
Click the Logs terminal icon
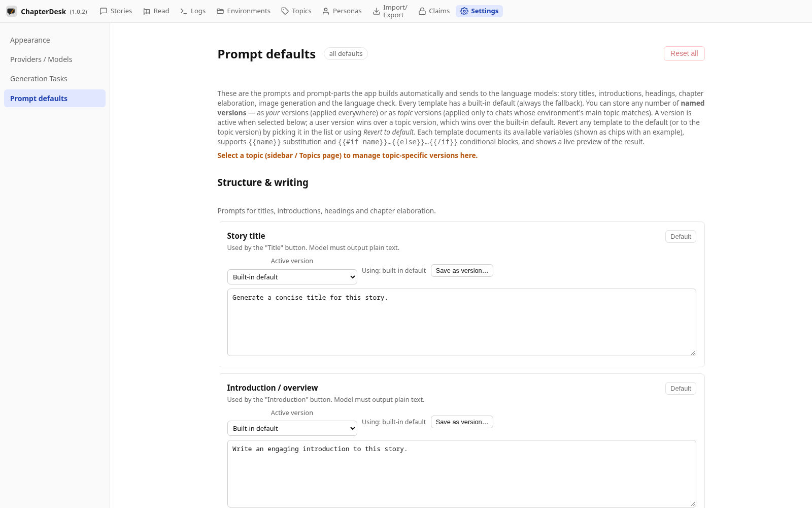(x=184, y=11)
